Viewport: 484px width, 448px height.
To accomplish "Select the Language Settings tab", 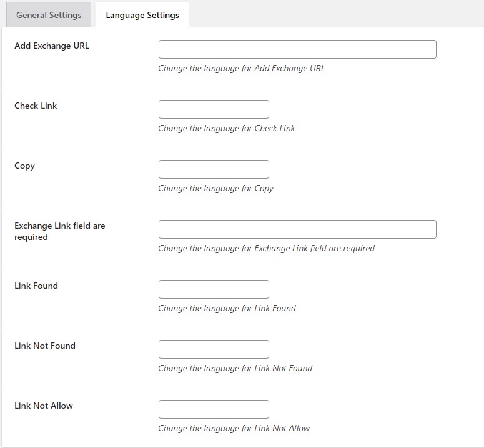I will point(142,15).
